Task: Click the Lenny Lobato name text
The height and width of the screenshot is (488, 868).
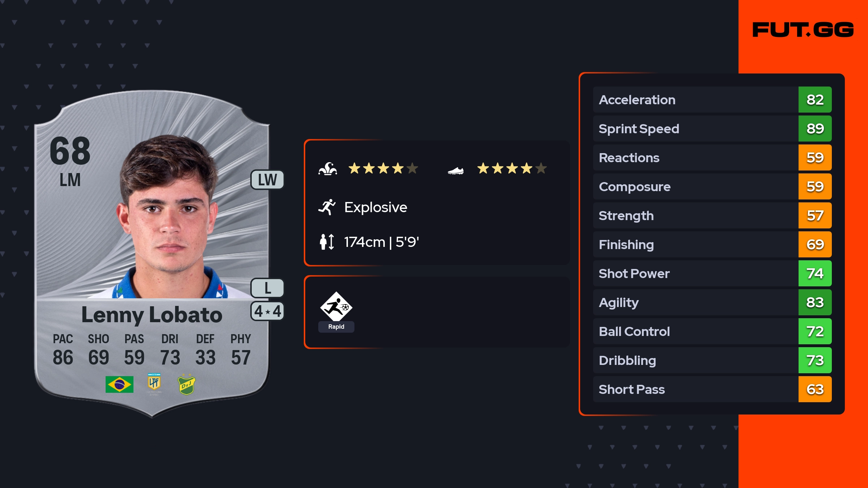Action: pos(152,315)
